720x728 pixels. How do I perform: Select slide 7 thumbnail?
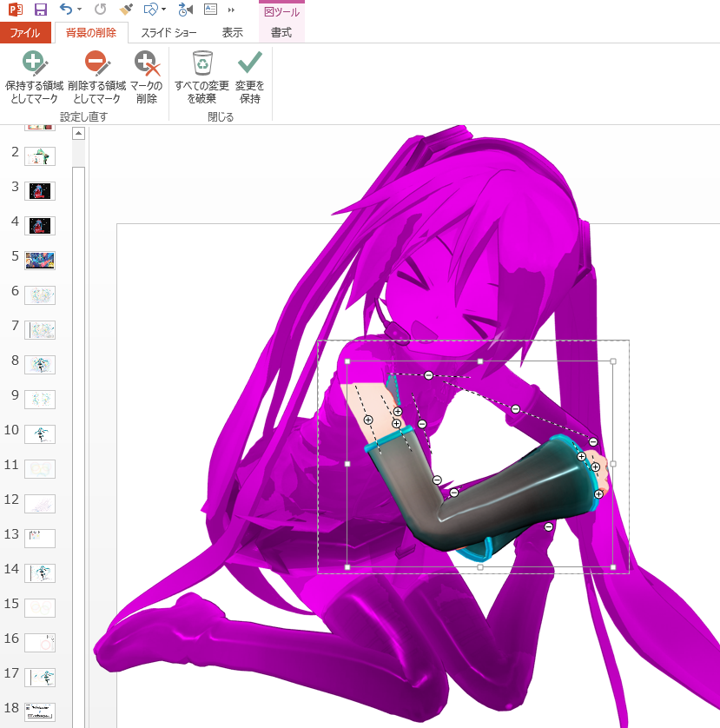[x=40, y=330]
